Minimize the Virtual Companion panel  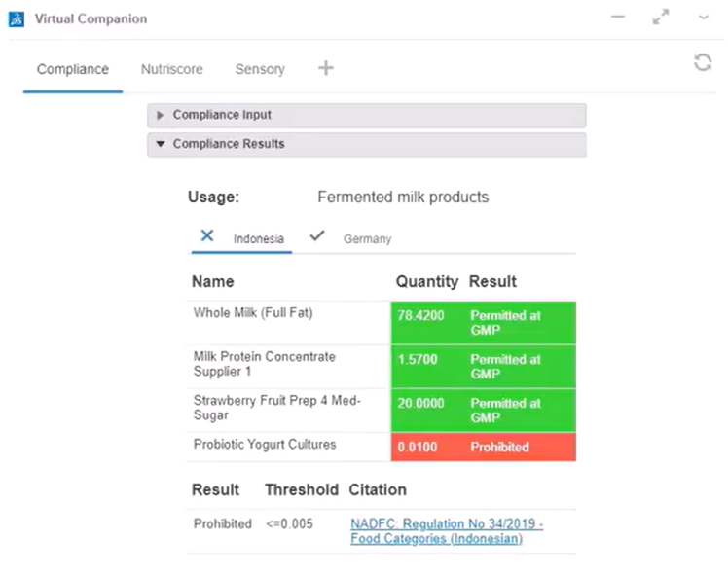[618, 18]
